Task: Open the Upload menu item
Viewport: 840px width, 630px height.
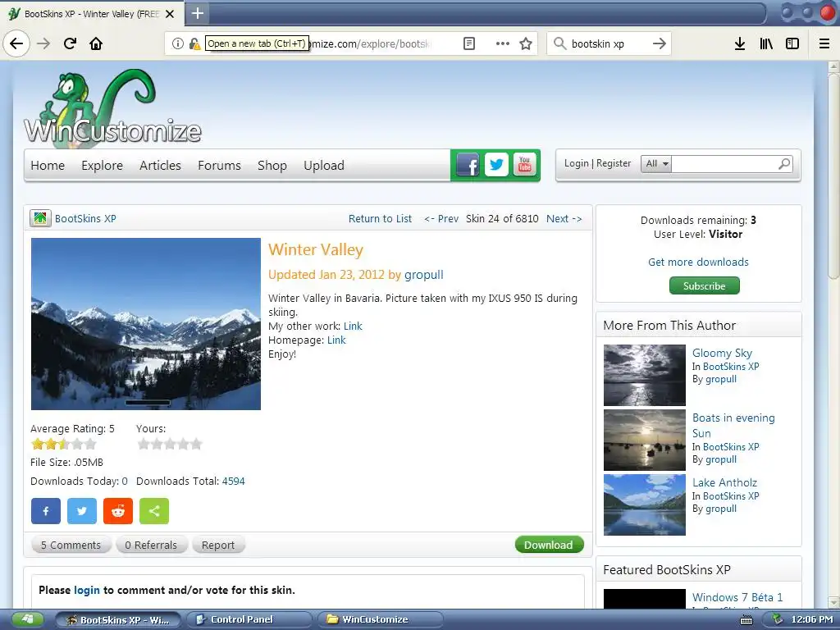Action: click(x=323, y=166)
